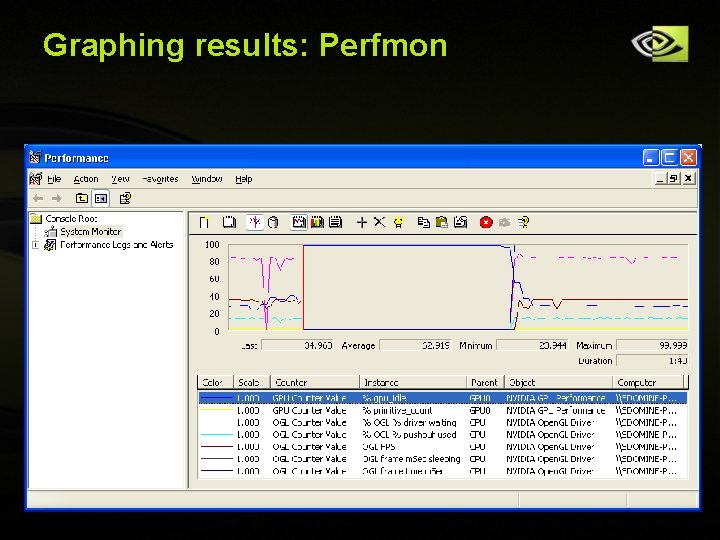Click cyan color line of pushbuf used row

216,434
